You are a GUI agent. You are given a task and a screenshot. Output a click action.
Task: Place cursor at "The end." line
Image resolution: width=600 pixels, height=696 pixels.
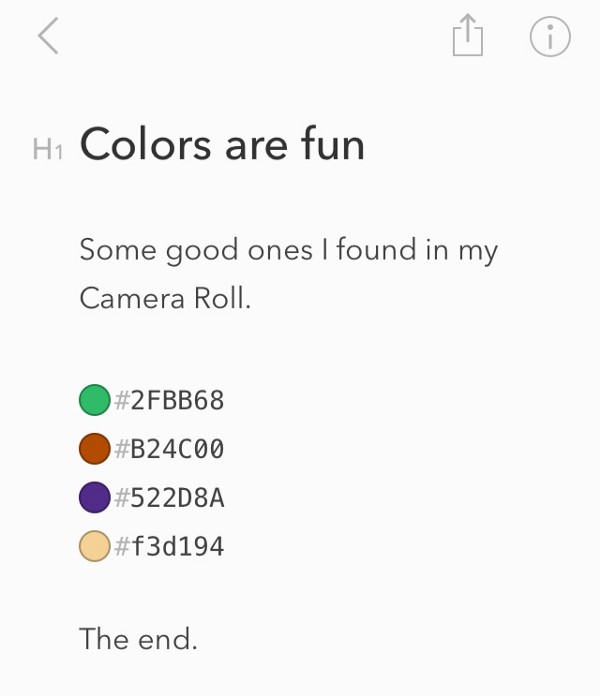[x=138, y=638]
